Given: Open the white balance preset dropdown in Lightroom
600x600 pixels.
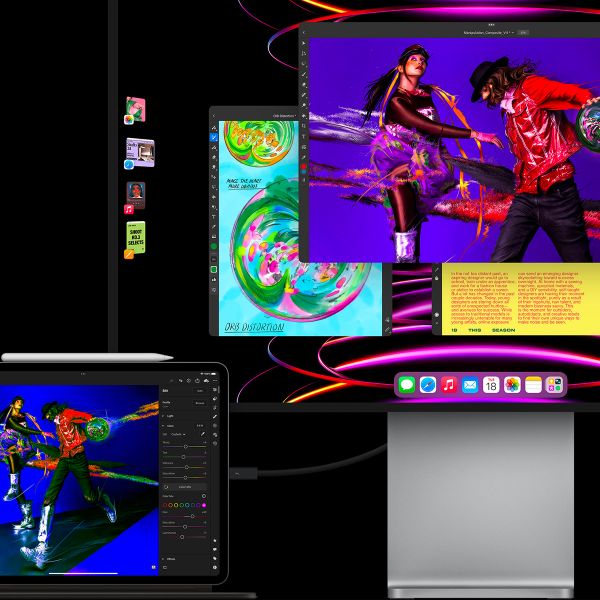Looking at the screenshot, I should click(x=178, y=434).
